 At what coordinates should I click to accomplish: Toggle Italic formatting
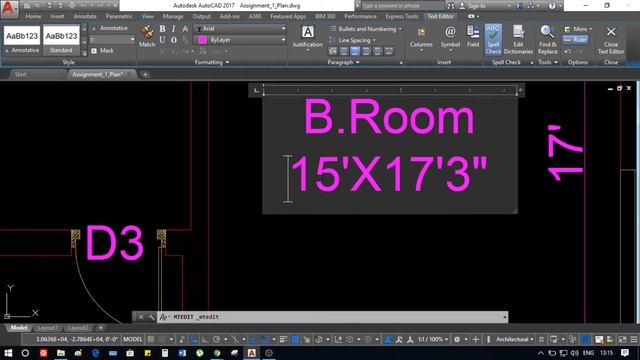coord(173,29)
